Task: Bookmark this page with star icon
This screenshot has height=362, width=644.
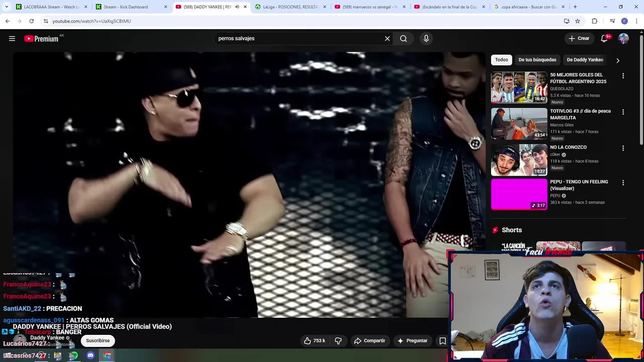Action: pos(578,21)
